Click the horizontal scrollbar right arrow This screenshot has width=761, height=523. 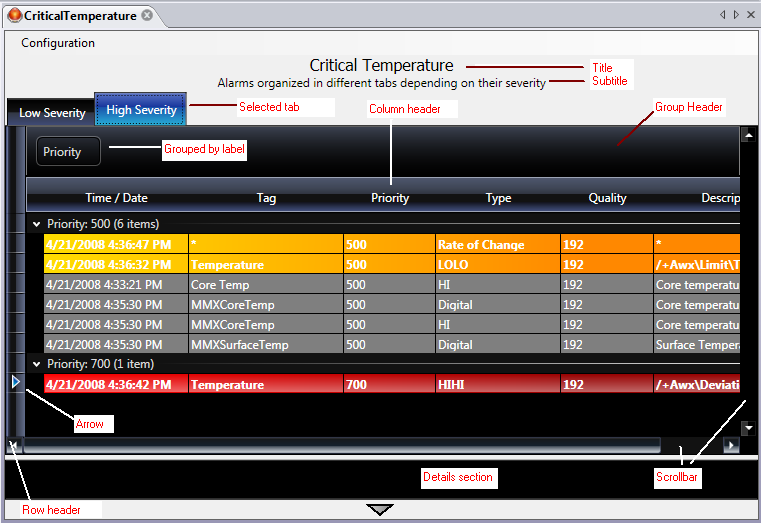tap(731, 445)
